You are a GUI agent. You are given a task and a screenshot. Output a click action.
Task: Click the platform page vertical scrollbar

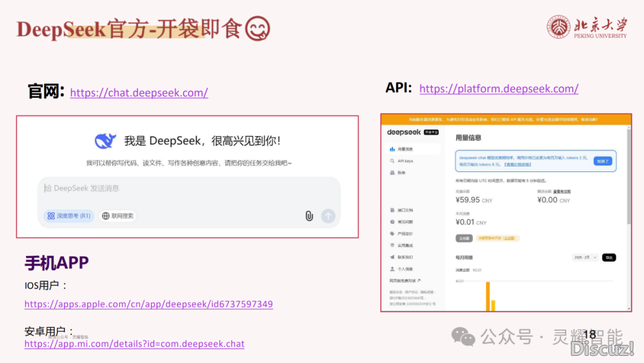pyautogui.click(x=628, y=177)
